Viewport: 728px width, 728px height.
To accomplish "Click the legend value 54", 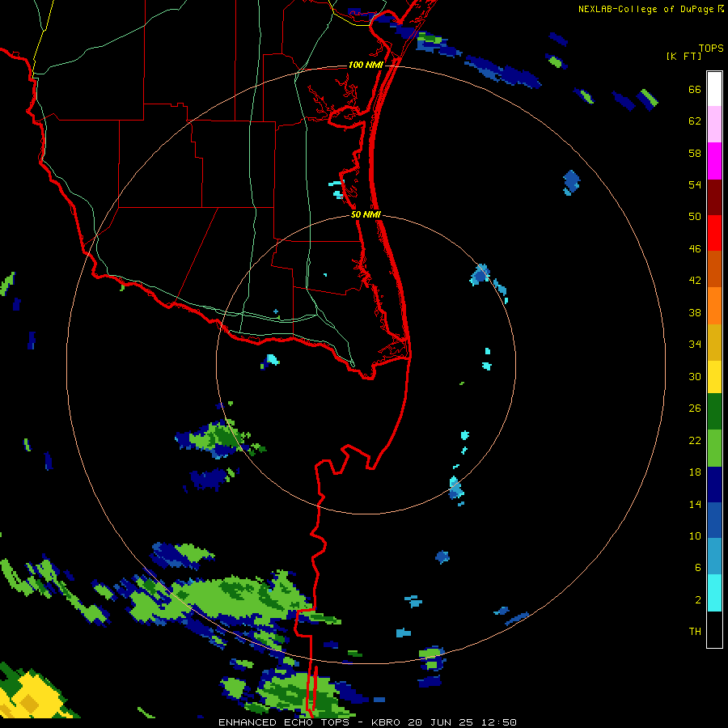I will [695, 184].
